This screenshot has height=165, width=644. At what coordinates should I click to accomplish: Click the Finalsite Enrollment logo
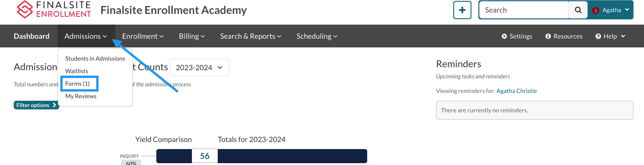point(54,10)
